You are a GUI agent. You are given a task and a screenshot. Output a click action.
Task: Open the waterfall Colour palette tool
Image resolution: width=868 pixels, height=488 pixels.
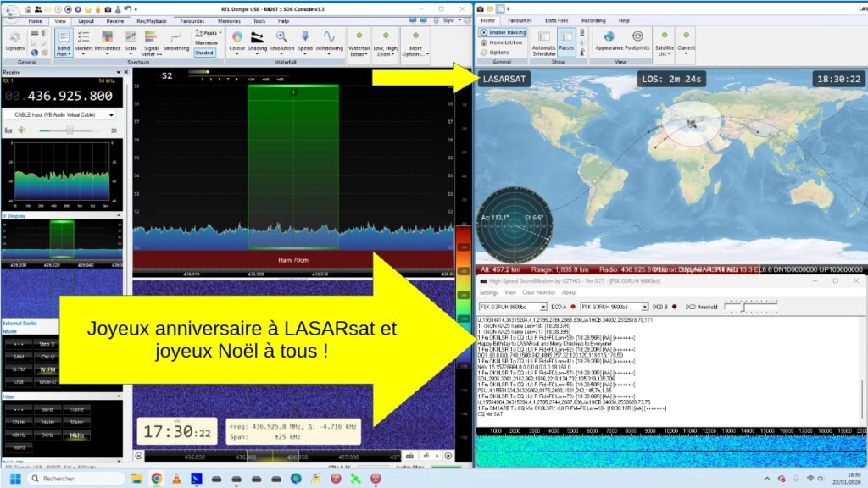(236, 40)
